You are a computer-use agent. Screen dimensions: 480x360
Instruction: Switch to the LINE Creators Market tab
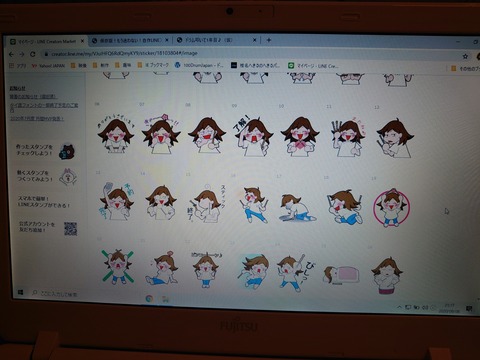(x=47, y=41)
